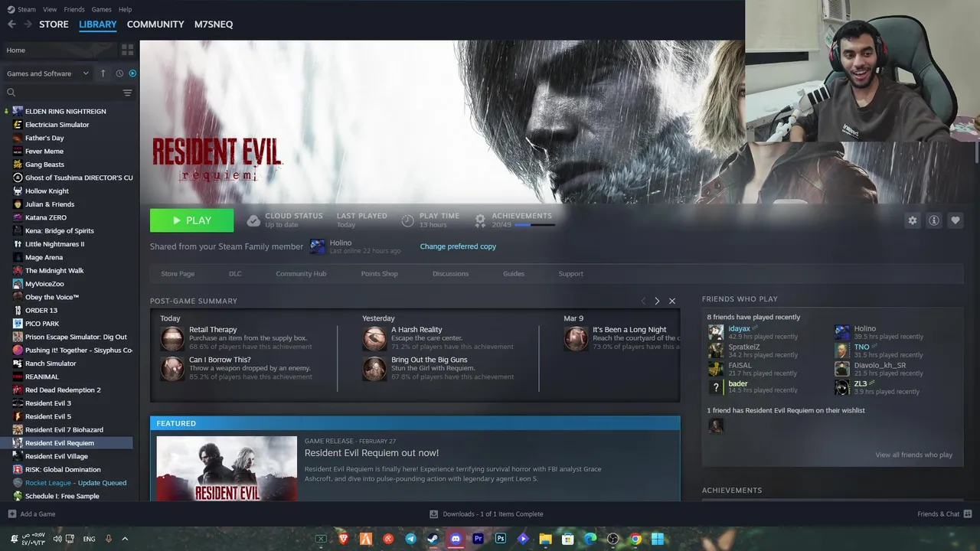Open Discord from the taskbar
Image resolution: width=980 pixels, height=551 pixels.
pyautogui.click(x=456, y=539)
